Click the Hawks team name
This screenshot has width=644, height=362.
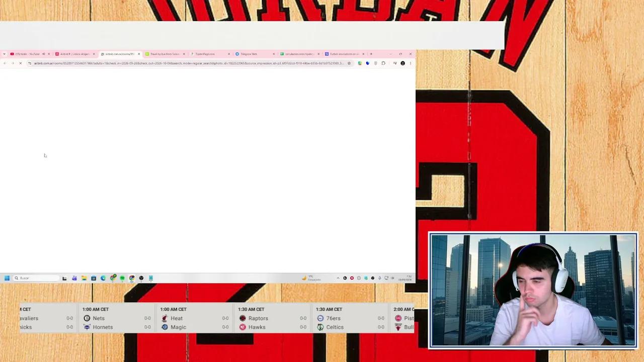257,327
